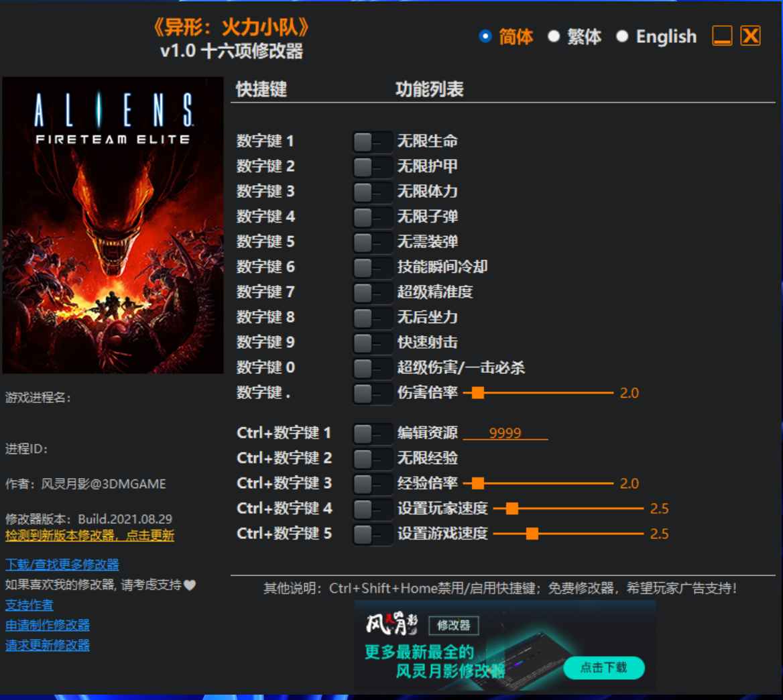Turn on the 无限护甲 toggle
783x700 pixels.
click(371, 166)
